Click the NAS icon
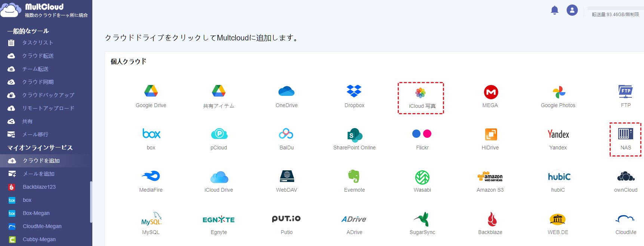The width and height of the screenshot is (644, 246). coord(626,134)
